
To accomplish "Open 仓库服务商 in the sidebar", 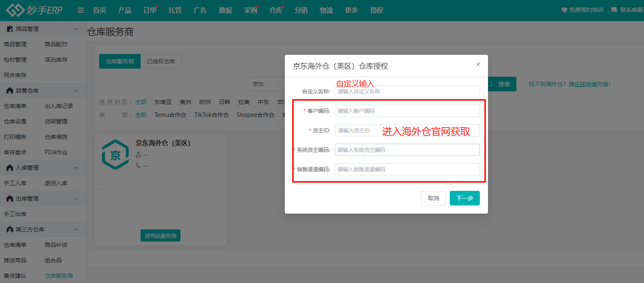I will pos(59,276).
